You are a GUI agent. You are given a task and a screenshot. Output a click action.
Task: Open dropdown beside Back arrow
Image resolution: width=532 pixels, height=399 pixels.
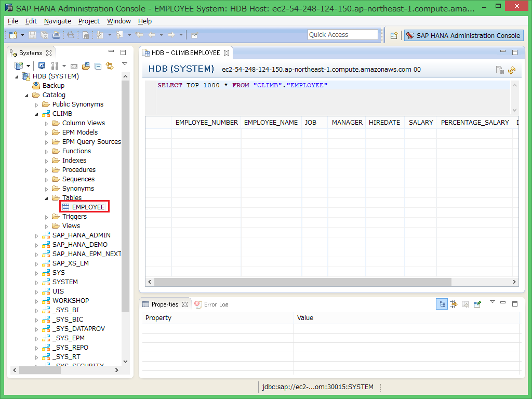pos(161,35)
